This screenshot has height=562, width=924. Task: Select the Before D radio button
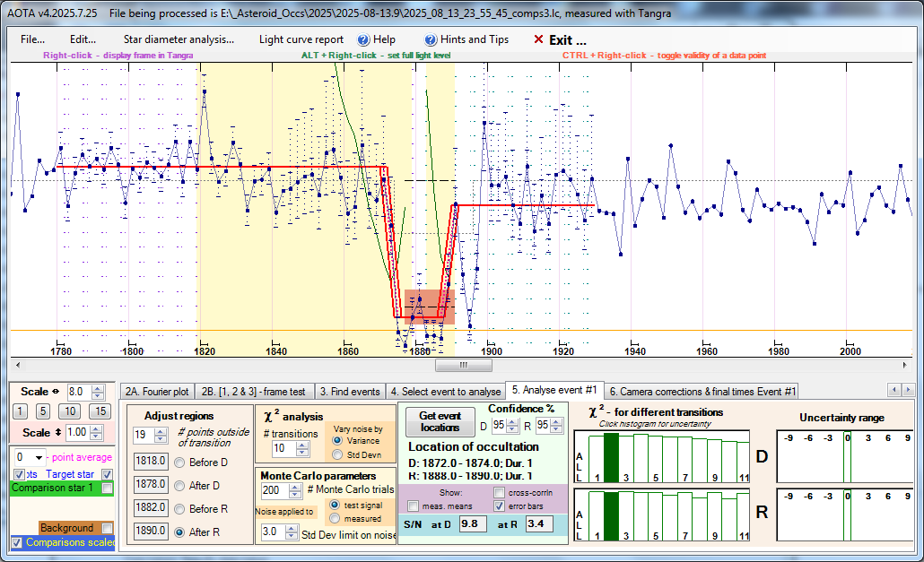tap(179, 463)
